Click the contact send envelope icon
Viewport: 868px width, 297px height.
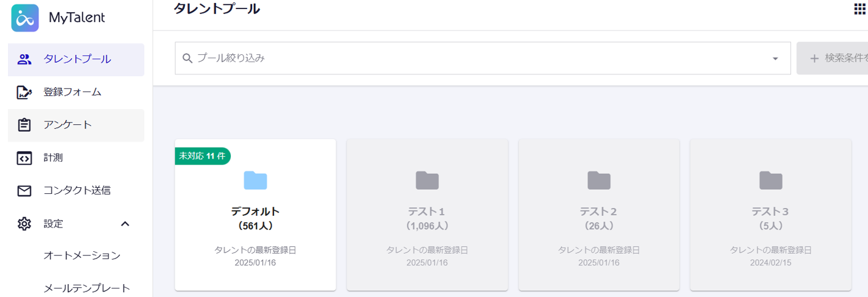24,191
